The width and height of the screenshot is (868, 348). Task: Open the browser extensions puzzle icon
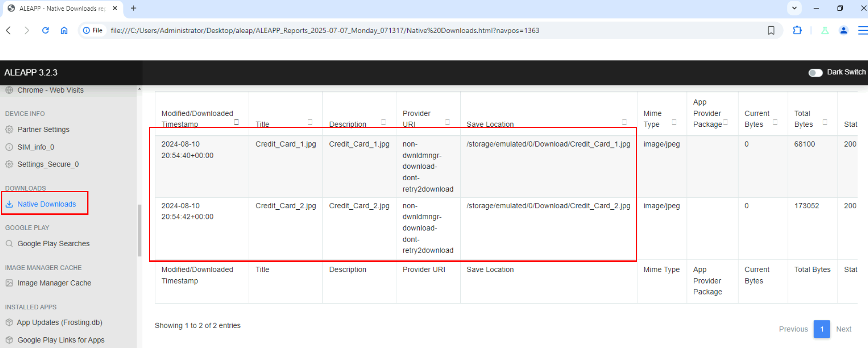point(797,30)
